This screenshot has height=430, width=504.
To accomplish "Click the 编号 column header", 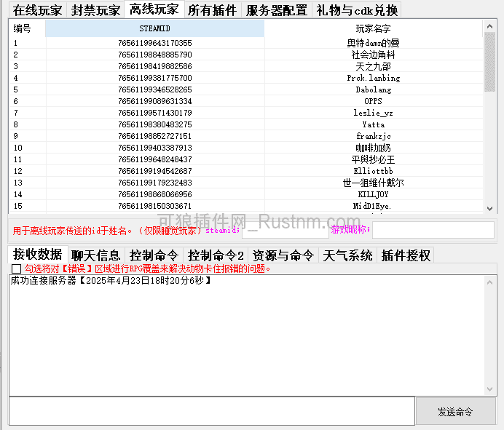I will coord(27,28).
